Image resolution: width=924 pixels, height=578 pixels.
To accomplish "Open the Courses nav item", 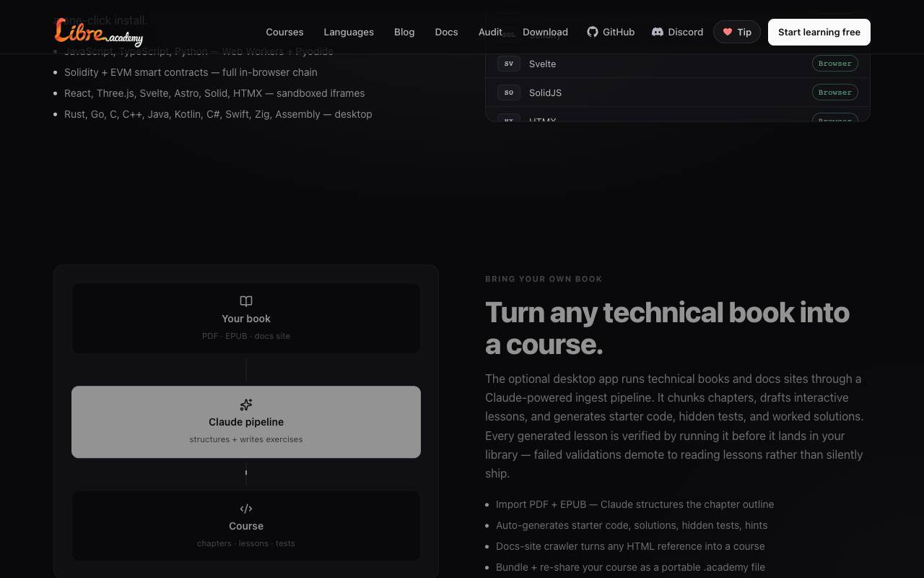I will tap(284, 32).
